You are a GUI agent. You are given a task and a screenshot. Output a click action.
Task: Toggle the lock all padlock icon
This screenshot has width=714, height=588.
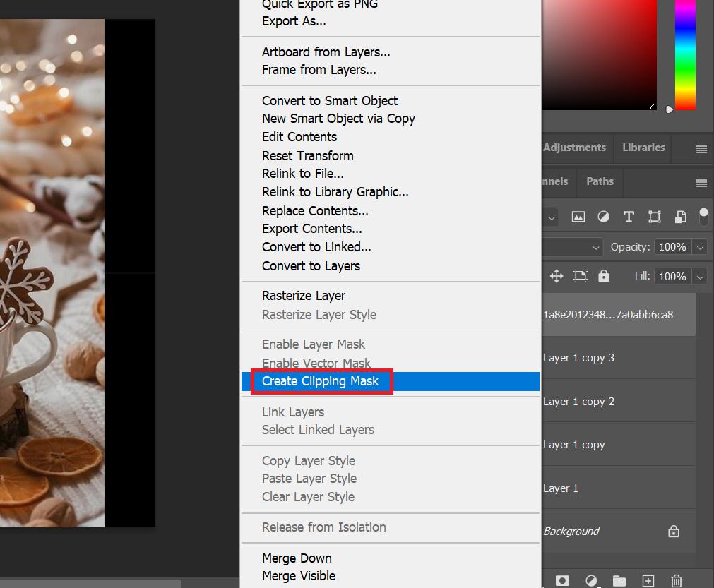[x=604, y=276]
